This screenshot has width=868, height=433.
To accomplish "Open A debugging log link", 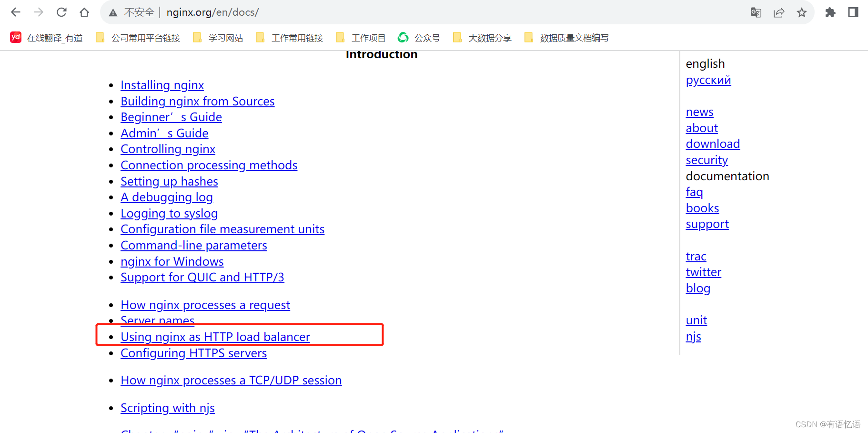I will click(167, 197).
